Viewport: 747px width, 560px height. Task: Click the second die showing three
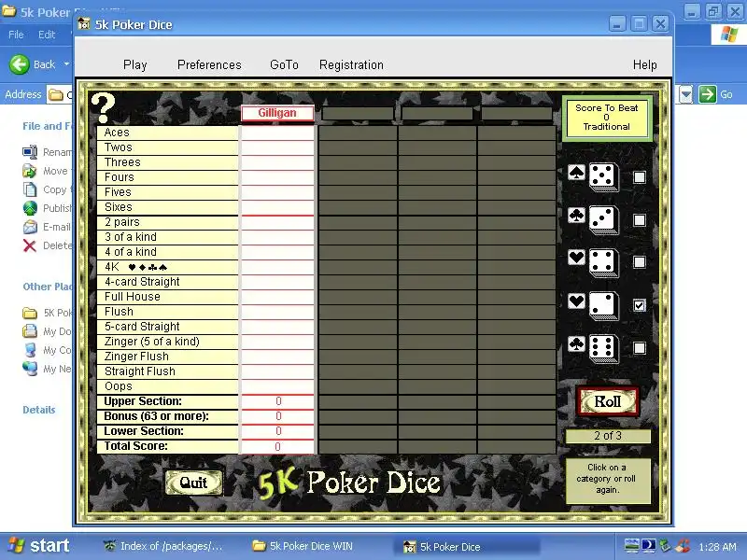click(603, 220)
